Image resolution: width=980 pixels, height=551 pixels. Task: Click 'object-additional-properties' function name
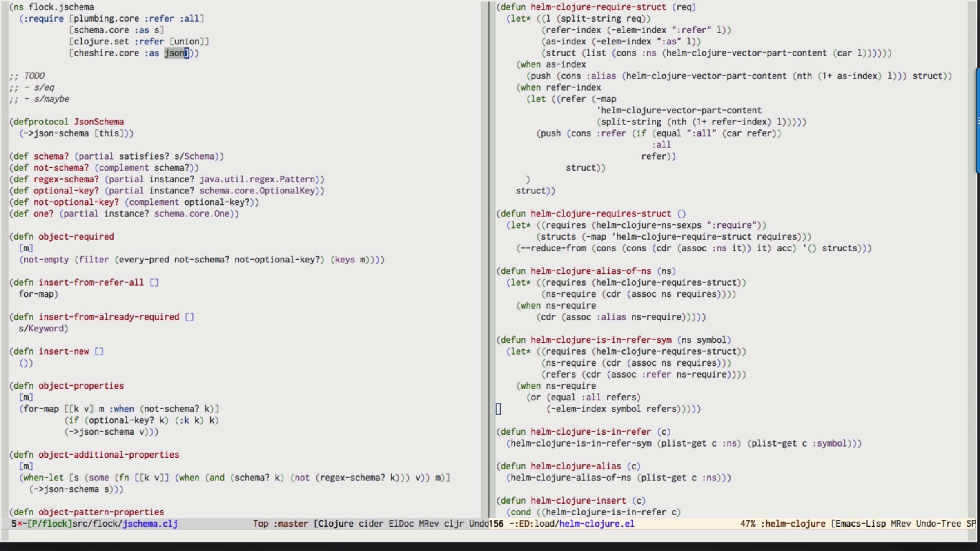click(109, 455)
